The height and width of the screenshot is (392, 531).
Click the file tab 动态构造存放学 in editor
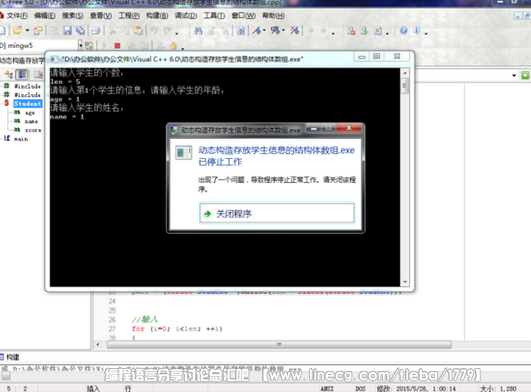(22, 60)
